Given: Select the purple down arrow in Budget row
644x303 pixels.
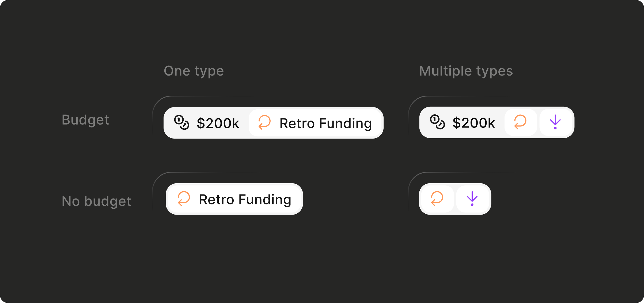Looking at the screenshot, I should coord(555,122).
